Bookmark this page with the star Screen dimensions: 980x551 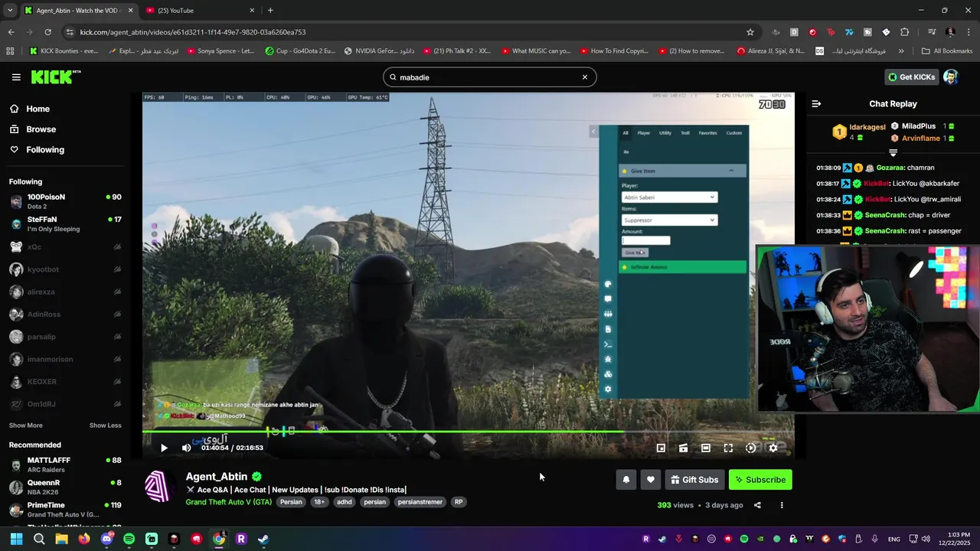pyautogui.click(x=750, y=32)
